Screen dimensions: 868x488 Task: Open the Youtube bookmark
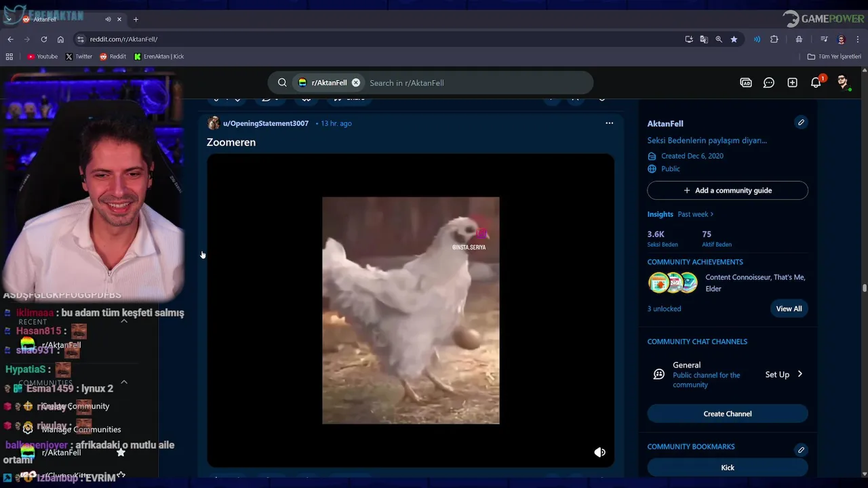point(43,57)
